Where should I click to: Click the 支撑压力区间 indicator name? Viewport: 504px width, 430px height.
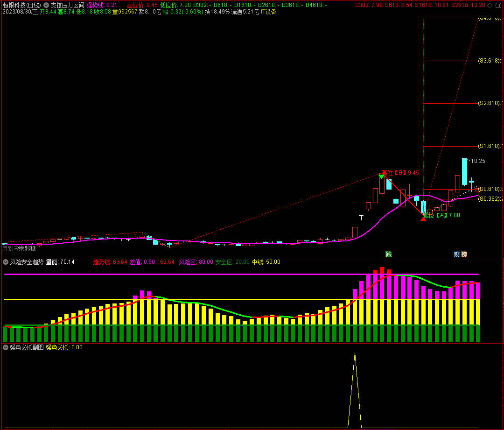click(68, 5)
